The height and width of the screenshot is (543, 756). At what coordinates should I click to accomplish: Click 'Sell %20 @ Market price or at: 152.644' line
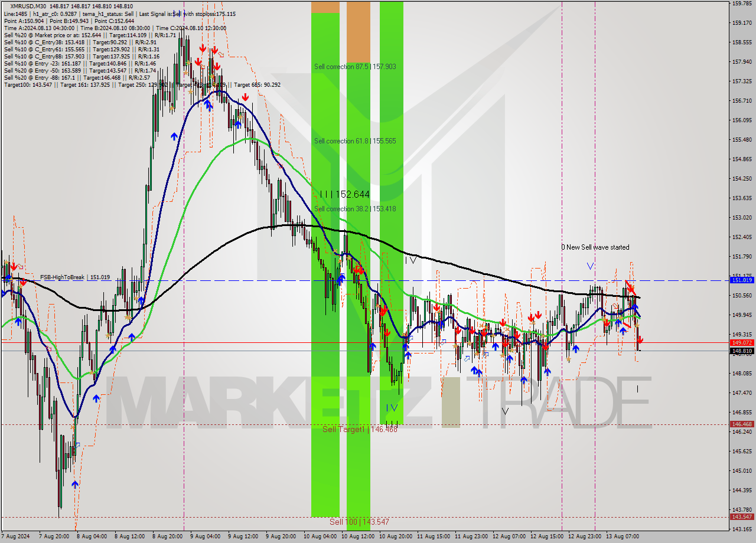[90, 35]
